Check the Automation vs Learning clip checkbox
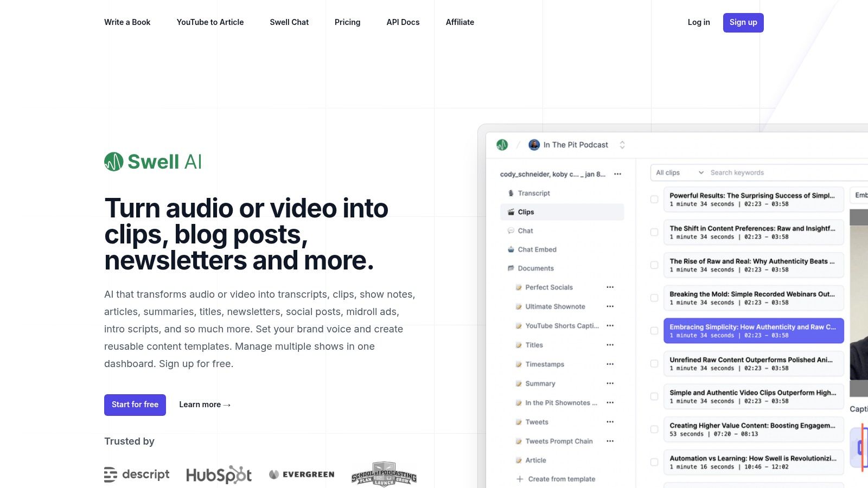 (654, 463)
